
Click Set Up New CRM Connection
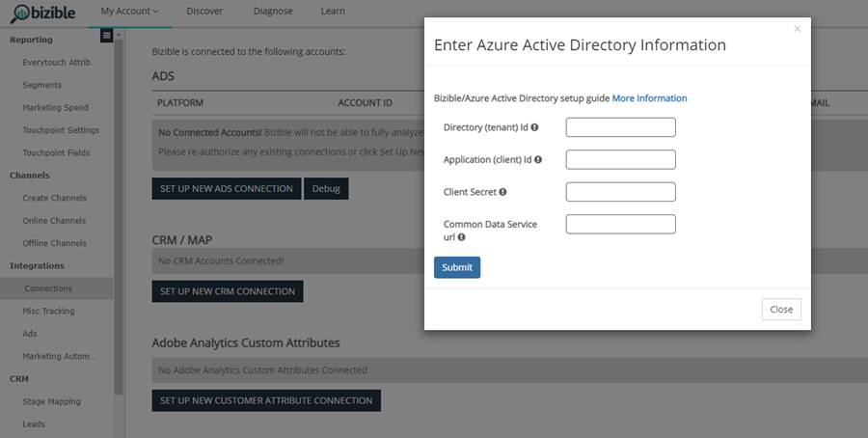tap(228, 291)
